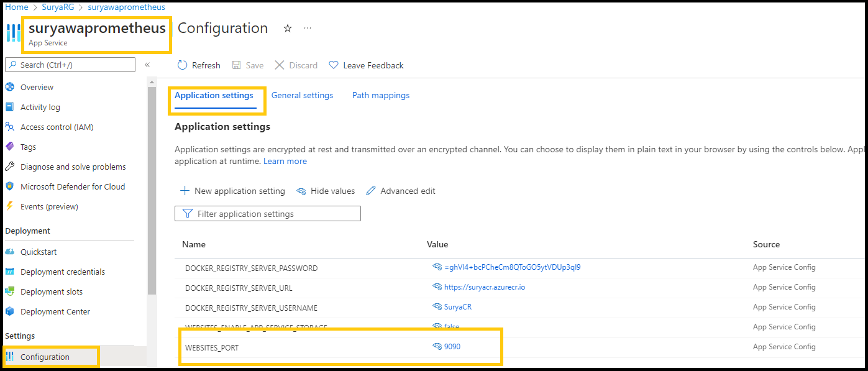Click the SuryaCR username value
The width and height of the screenshot is (868, 371).
(x=458, y=307)
